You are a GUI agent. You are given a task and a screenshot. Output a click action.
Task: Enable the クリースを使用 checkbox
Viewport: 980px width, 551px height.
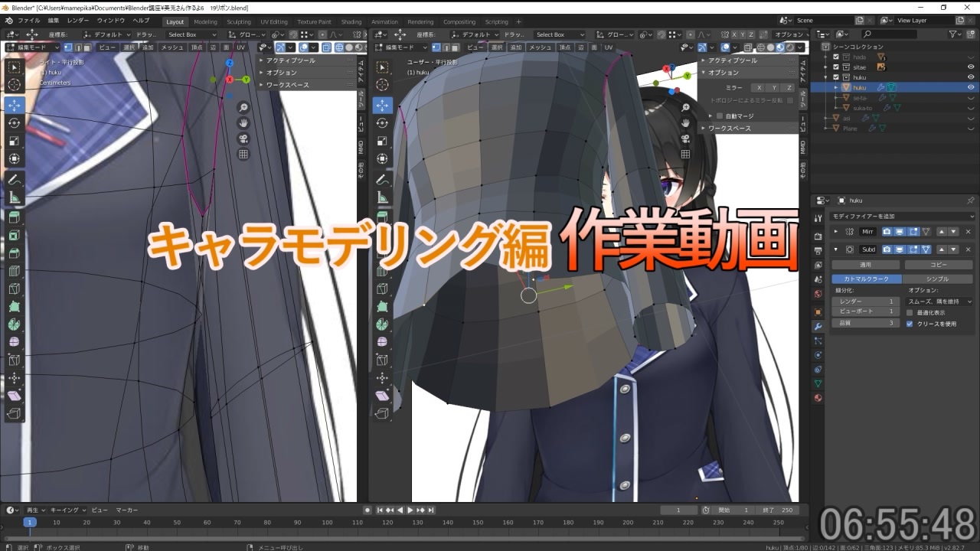coord(910,324)
